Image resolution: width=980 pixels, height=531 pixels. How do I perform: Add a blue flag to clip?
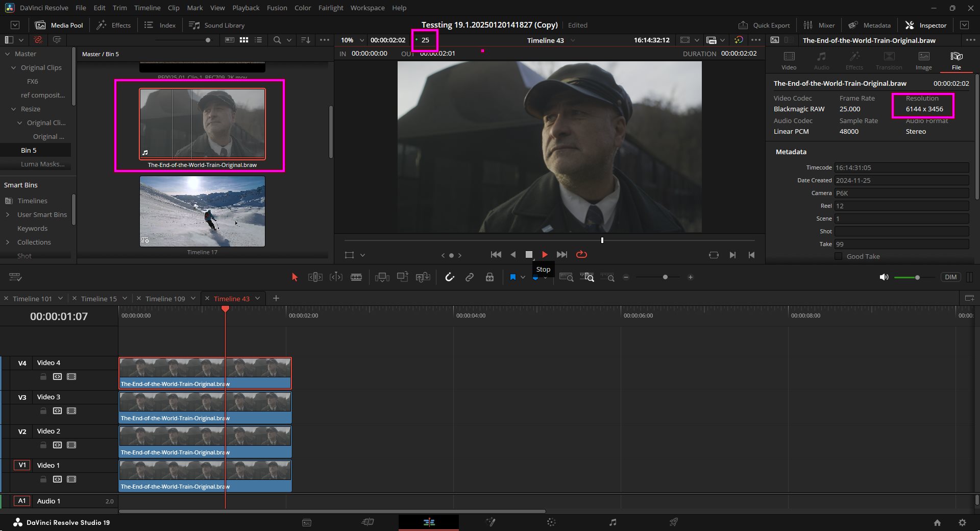(513, 277)
